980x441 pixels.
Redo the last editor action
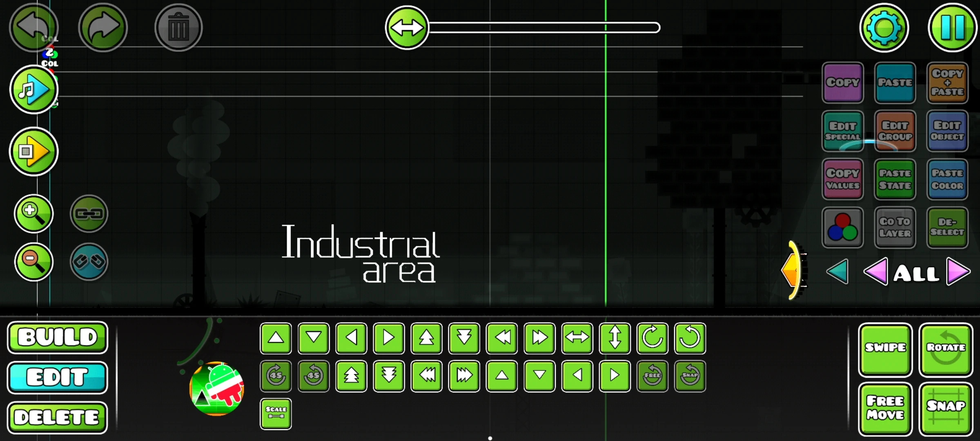coord(103,27)
